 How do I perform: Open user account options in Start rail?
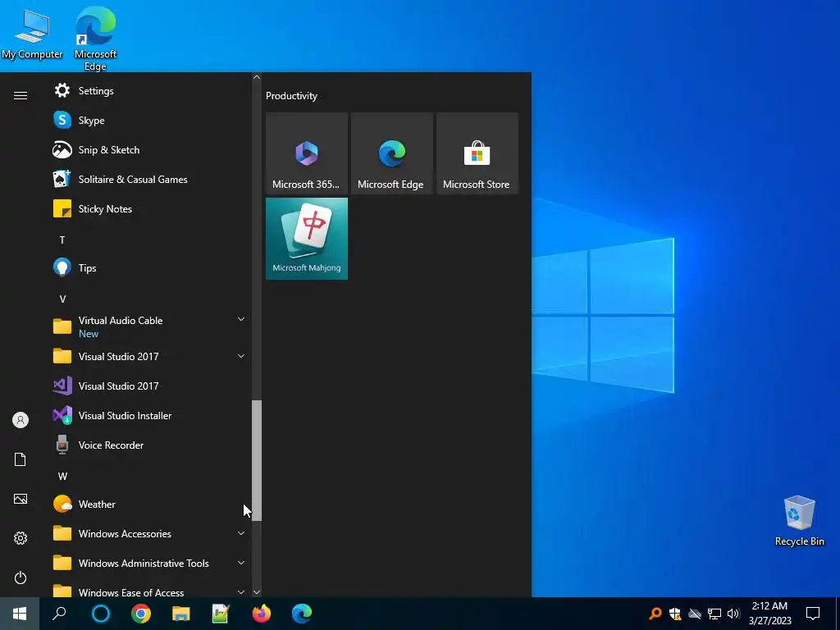tap(21, 420)
